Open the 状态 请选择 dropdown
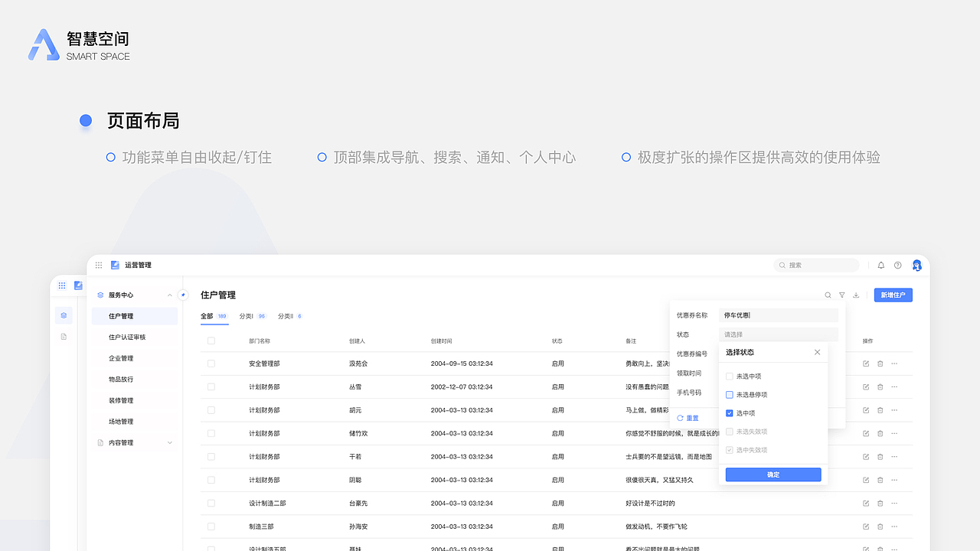 point(779,334)
